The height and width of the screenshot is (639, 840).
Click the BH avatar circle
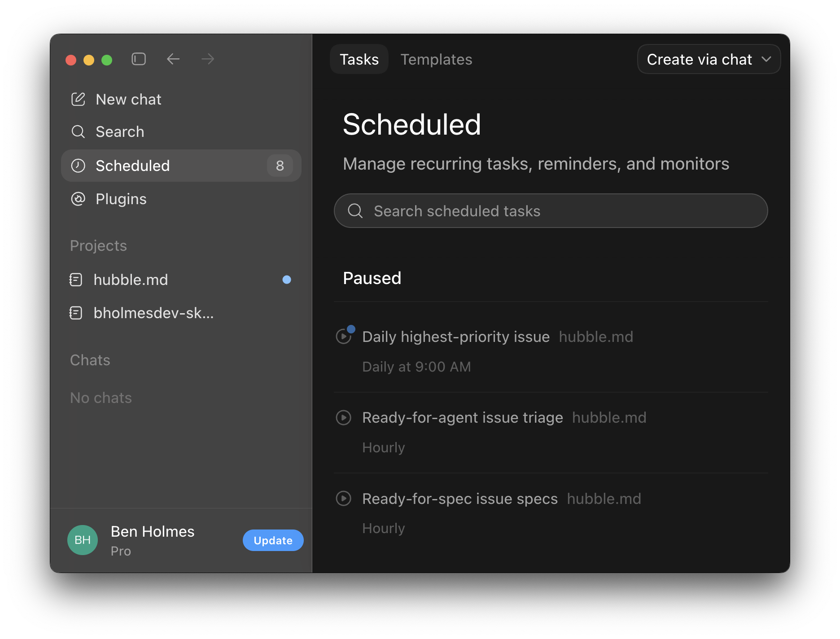(83, 540)
